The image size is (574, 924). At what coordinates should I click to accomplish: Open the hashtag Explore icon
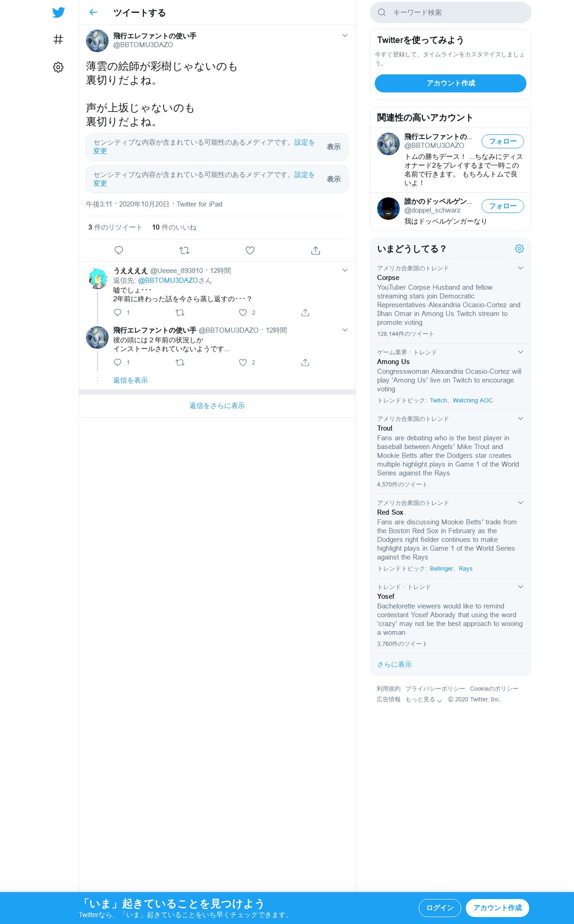pos(58,40)
